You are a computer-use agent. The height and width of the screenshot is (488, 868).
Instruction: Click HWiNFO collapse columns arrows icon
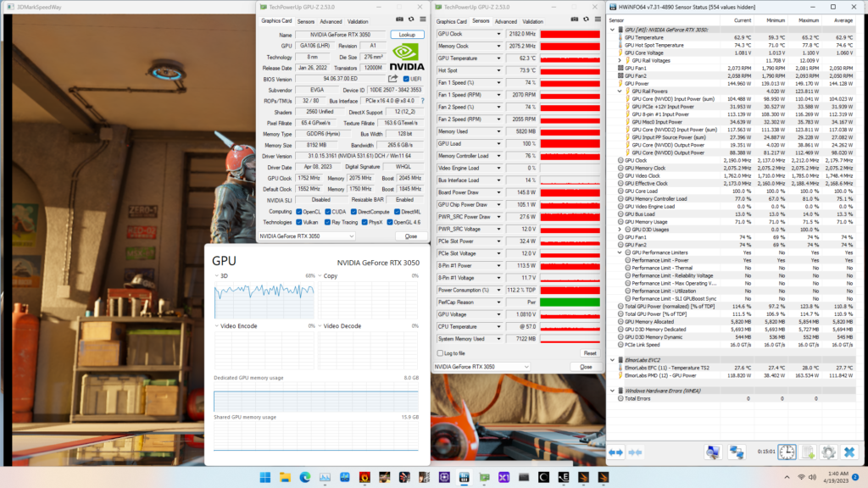coord(635,452)
